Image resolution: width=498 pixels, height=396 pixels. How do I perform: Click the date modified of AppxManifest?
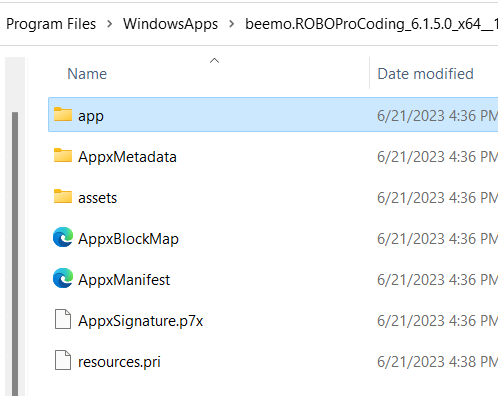coord(437,280)
